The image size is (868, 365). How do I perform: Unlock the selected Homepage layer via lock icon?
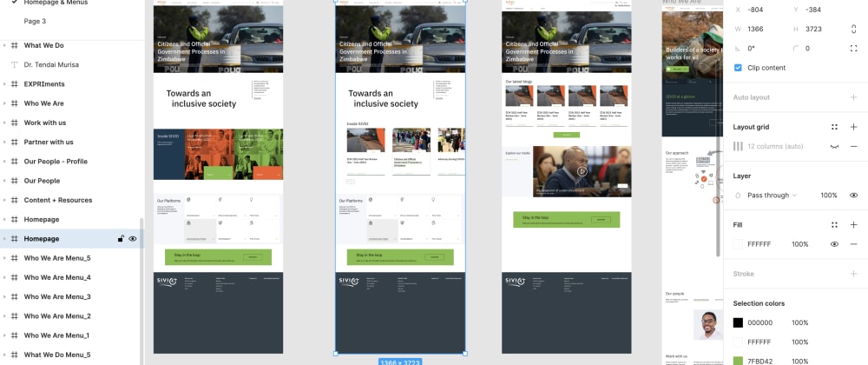tap(121, 239)
